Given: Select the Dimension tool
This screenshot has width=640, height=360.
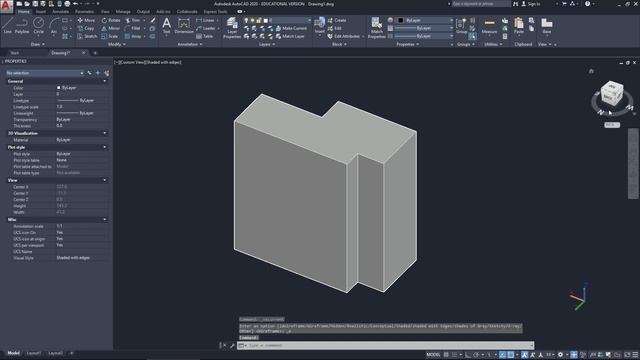Looking at the screenshot, I should pos(184,26).
